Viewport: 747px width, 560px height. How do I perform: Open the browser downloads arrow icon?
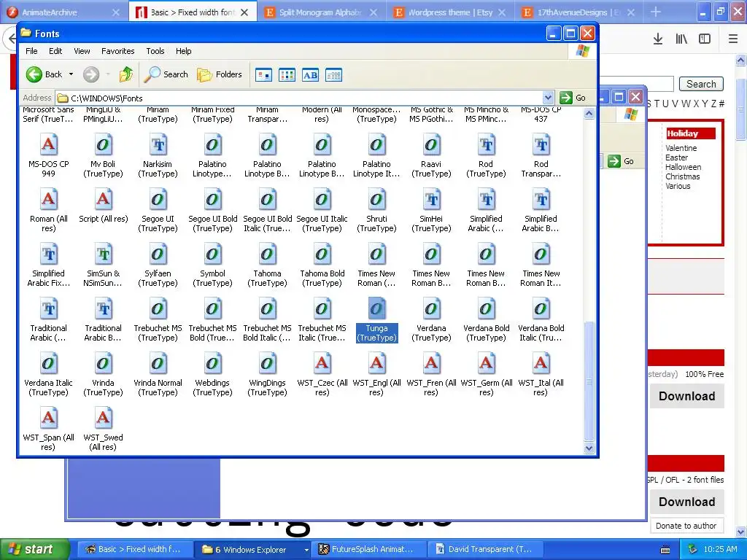click(658, 39)
